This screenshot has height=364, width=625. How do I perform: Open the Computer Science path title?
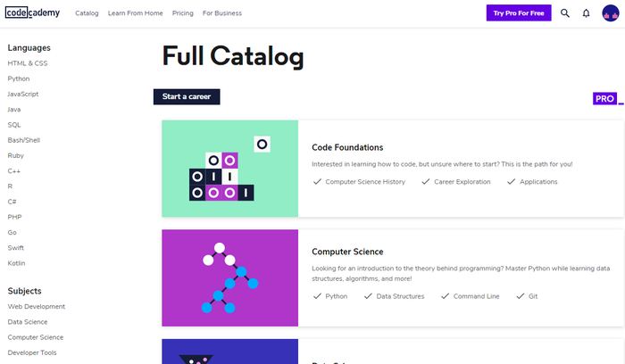point(346,252)
